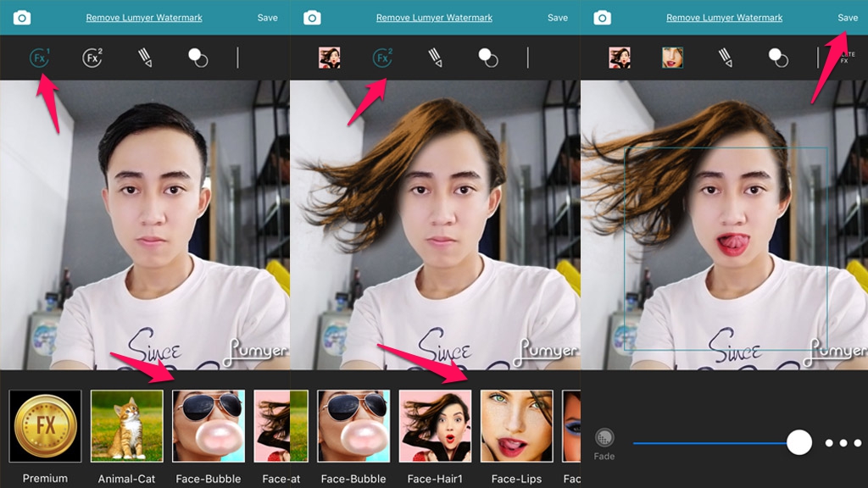Tap the Fade icon beside the slider
This screenshot has width=868, height=488.
(604, 439)
